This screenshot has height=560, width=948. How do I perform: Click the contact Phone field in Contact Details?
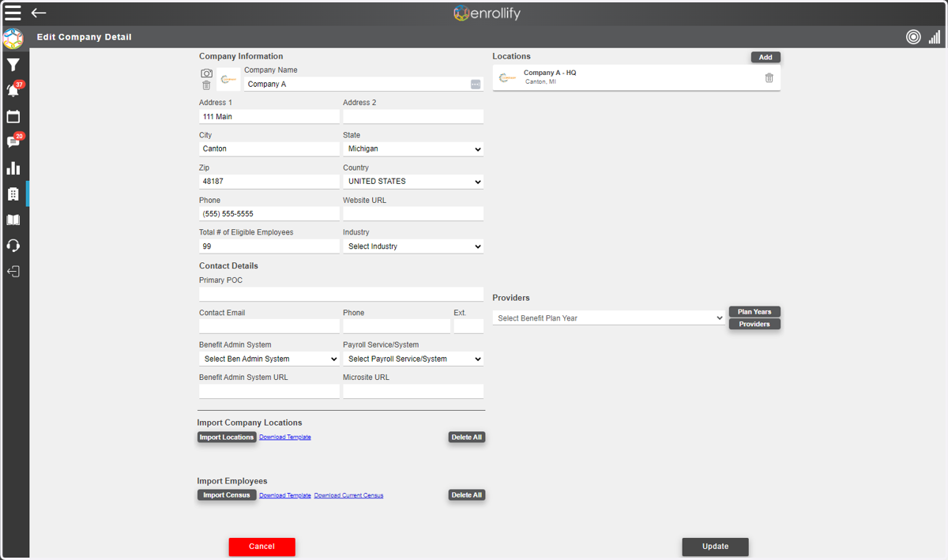point(397,326)
